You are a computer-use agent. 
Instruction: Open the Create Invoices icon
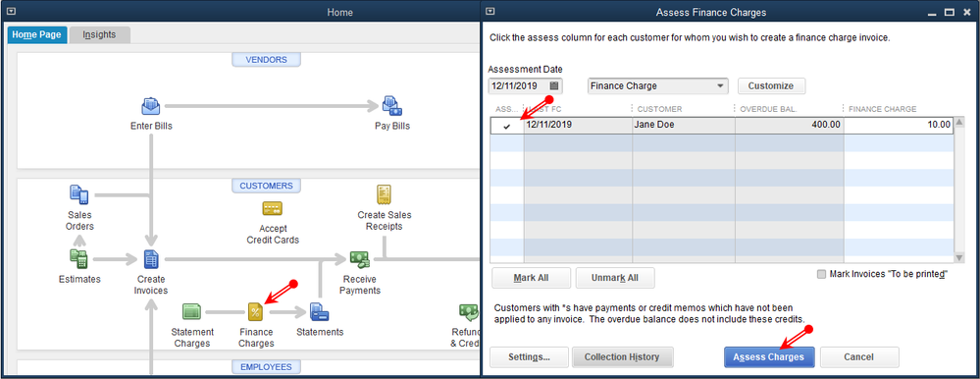click(151, 259)
